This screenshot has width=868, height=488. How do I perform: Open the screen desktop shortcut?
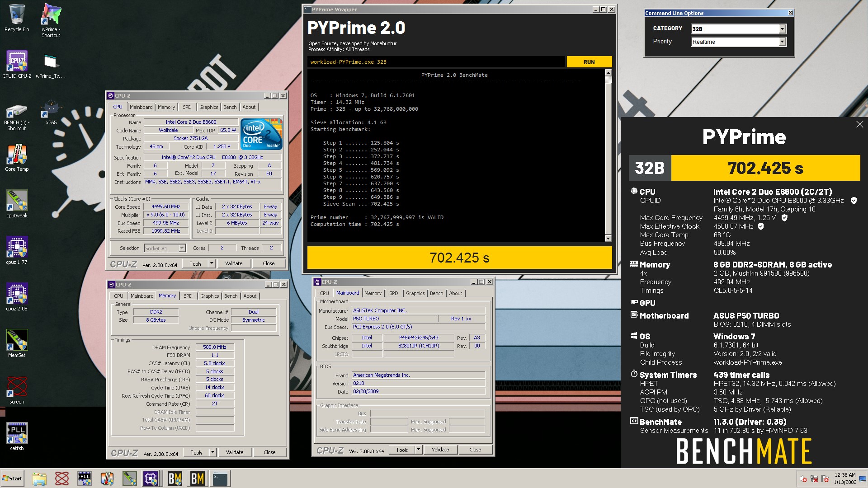click(x=17, y=390)
